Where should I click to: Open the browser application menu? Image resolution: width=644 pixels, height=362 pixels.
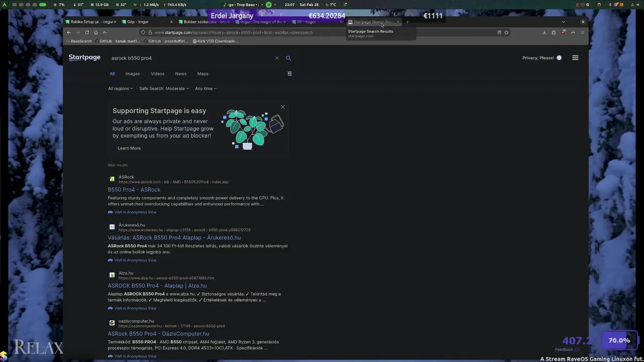(583, 32)
